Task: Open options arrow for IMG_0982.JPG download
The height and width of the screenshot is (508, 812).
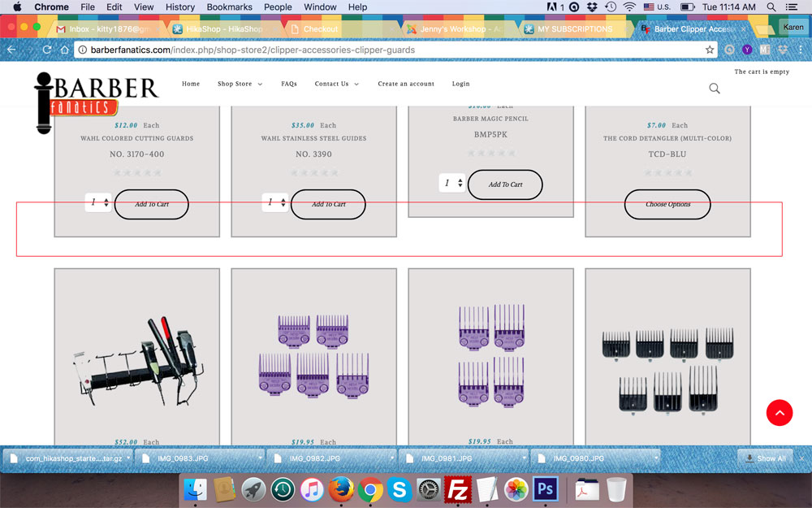Action: coord(392,458)
